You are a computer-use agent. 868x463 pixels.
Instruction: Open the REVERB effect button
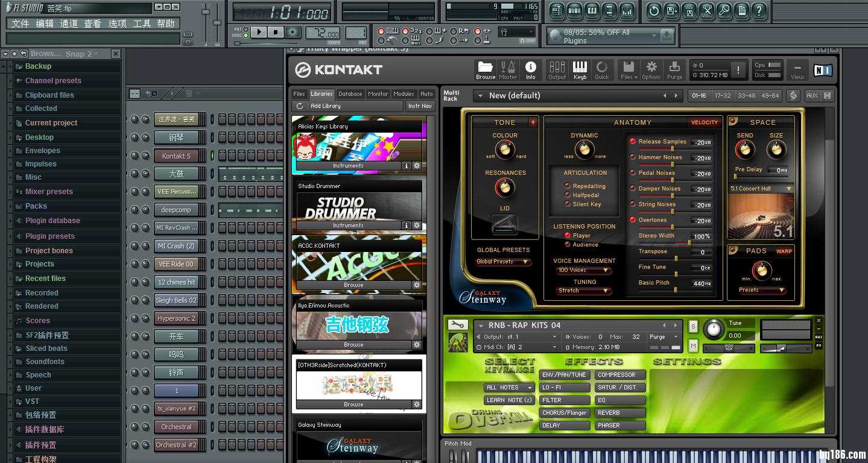[620, 413]
